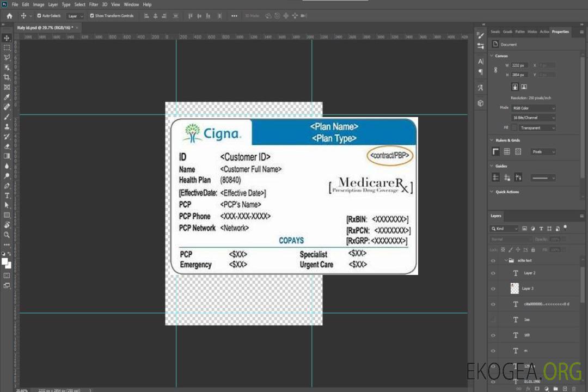The width and height of the screenshot is (588, 392).
Task: Open the File menu
Action: click(15, 4)
